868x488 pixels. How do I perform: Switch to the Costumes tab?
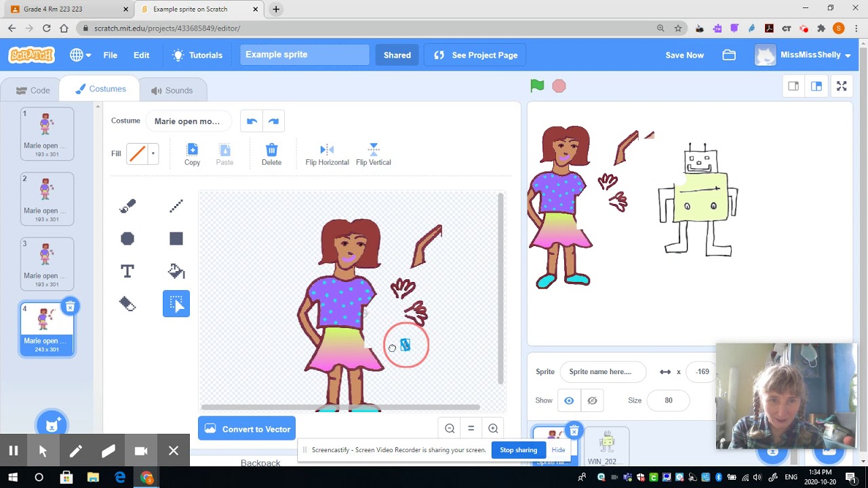click(x=100, y=89)
